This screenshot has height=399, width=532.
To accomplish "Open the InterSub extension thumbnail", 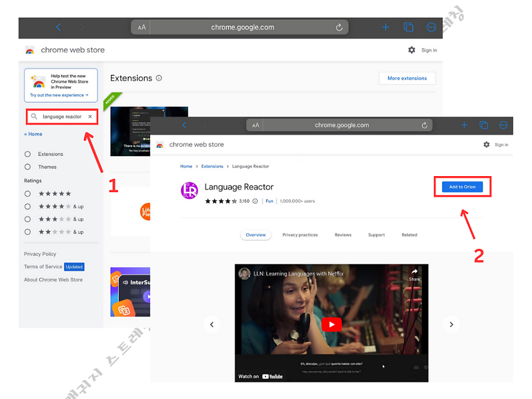I will (x=131, y=292).
